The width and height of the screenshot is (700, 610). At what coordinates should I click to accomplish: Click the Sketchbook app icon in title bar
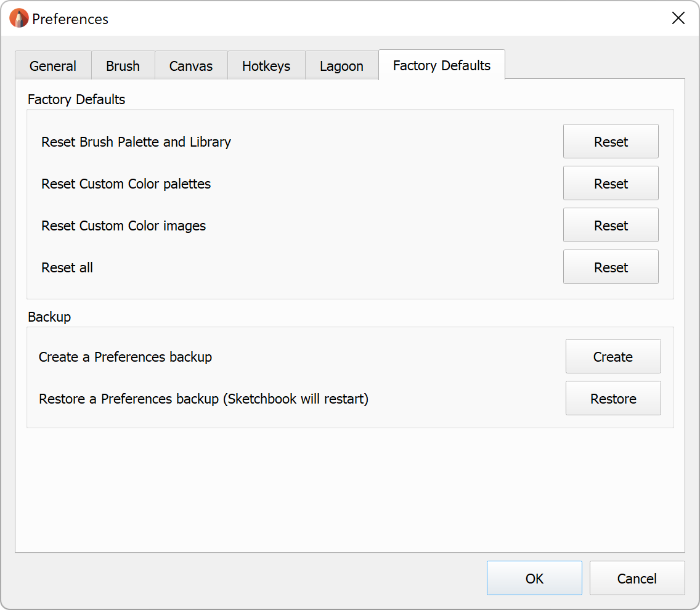tap(19, 18)
